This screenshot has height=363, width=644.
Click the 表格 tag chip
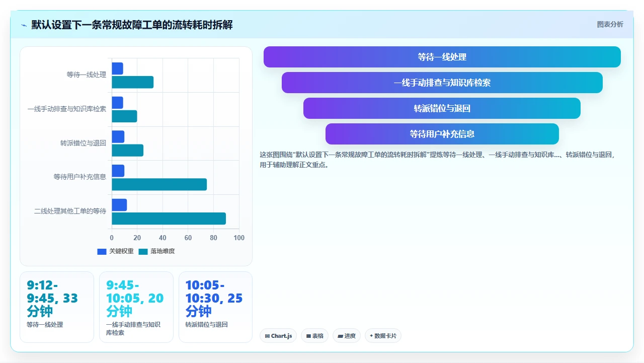pyautogui.click(x=314, y=336)
